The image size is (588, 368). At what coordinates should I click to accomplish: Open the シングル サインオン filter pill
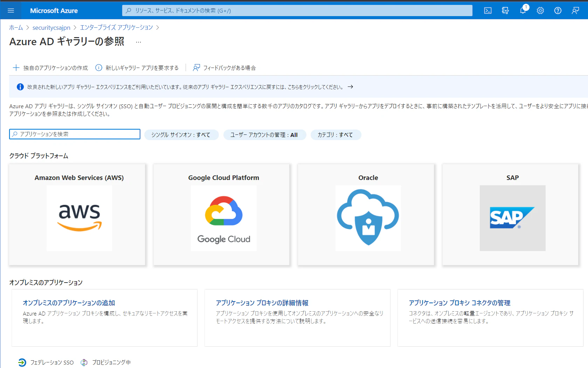(x=181, y=135)
